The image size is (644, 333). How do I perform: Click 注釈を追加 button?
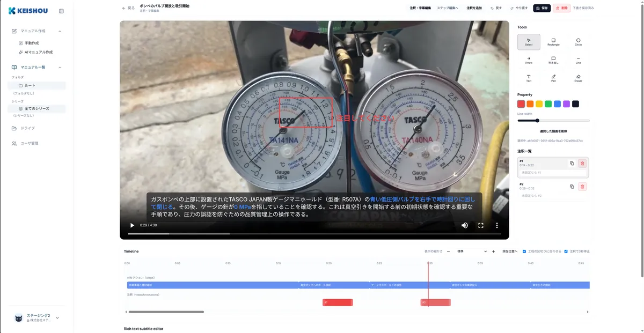474,8
